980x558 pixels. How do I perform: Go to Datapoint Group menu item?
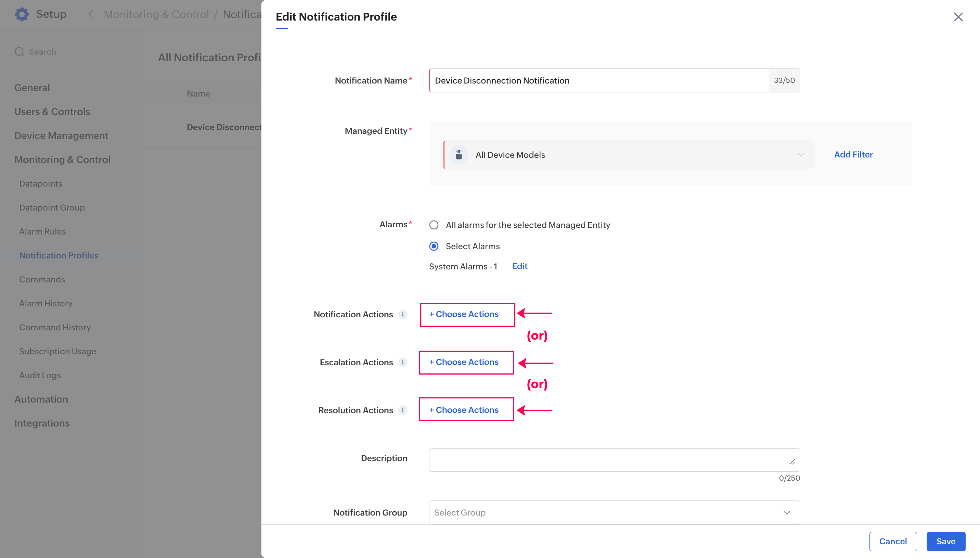tap(52, 207)
